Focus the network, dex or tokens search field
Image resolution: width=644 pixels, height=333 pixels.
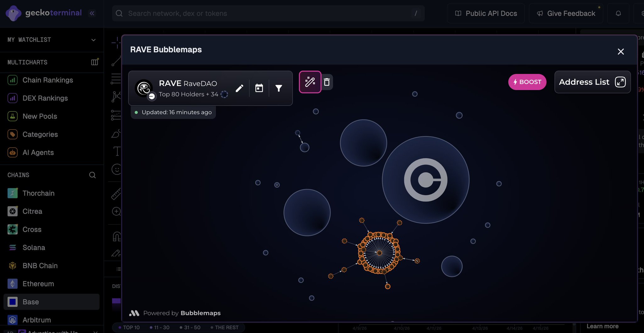(268, 13)
